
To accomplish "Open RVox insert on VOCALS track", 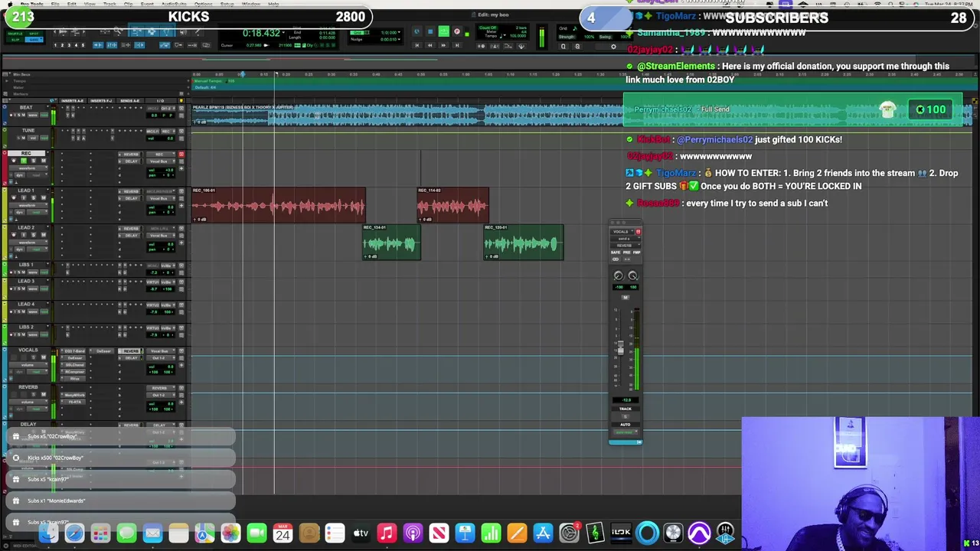I will [73, 379].
